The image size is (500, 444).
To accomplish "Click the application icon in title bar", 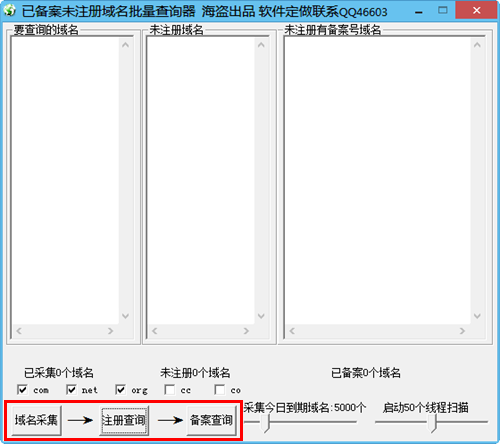I will point(10,10).
